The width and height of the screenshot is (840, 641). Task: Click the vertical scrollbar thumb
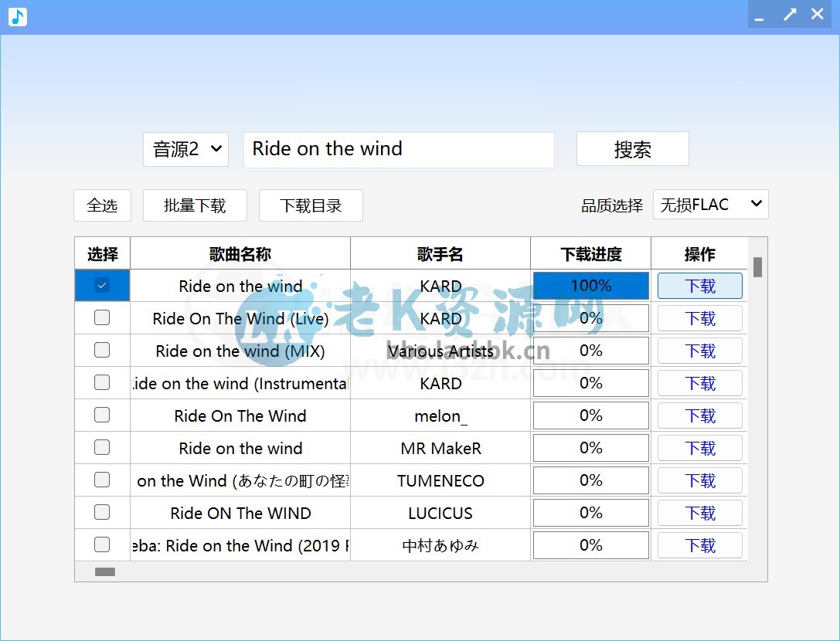pyautogui.click(x=757, y=267)
